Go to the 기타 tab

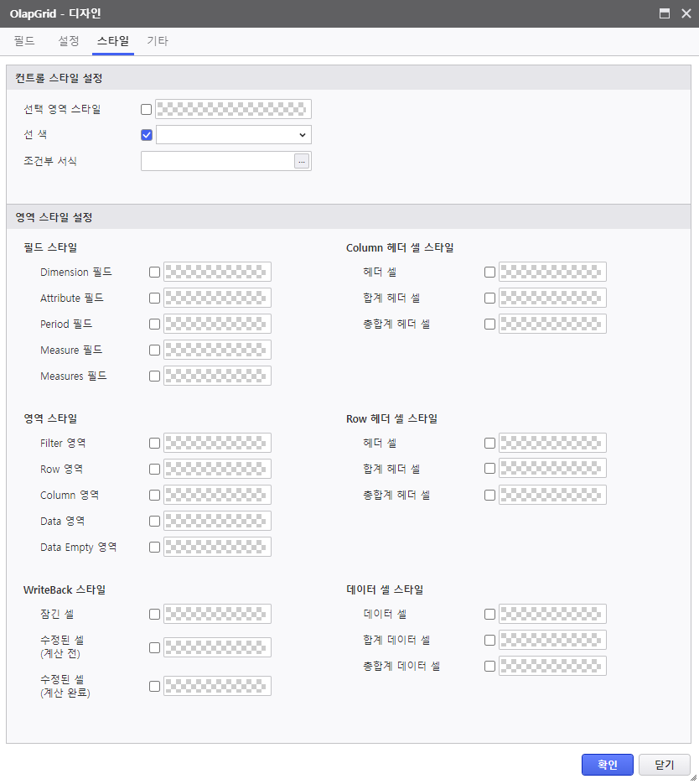pos(158,41)
